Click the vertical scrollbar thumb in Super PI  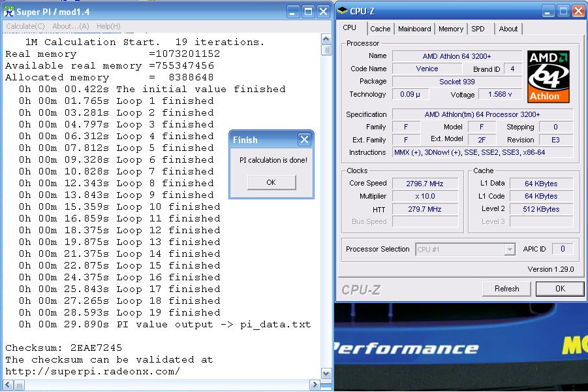click(326, 50)
